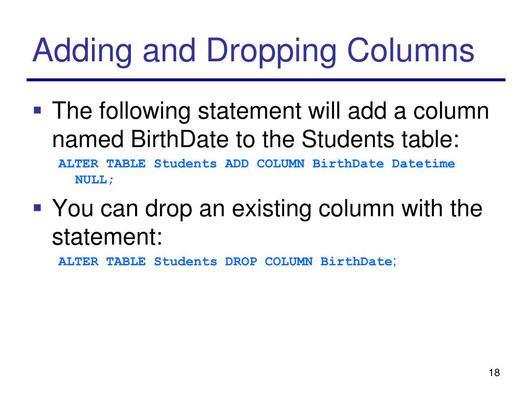Viewport: 532px width, 399px height.
Task: Select Students in the drop code line
Action: pos(185,262)
